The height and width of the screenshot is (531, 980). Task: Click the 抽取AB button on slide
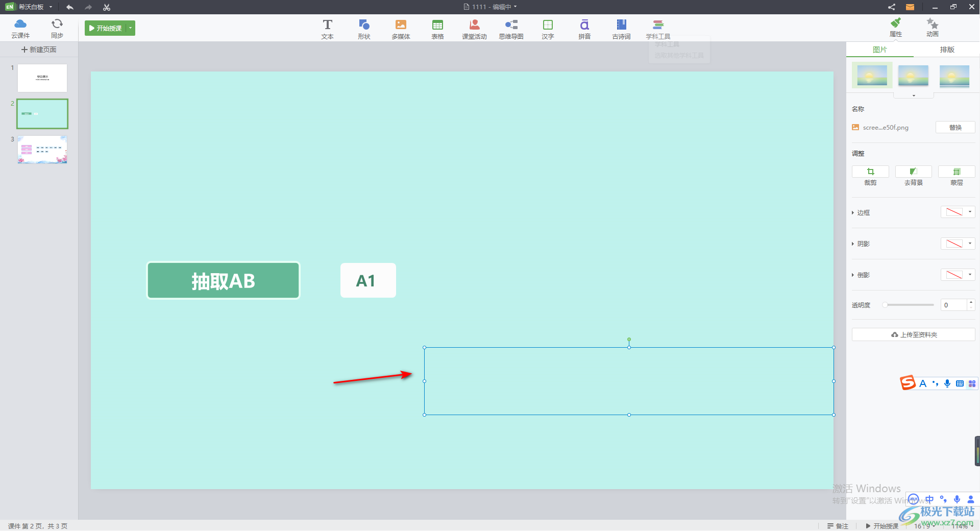tap(223, 280)
